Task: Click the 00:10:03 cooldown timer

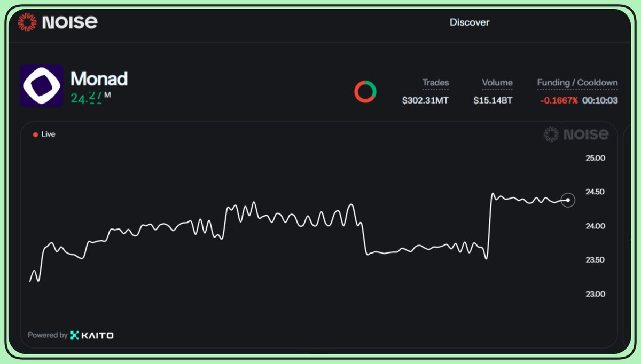Action: pyautogui.click(x=600, y=100)
